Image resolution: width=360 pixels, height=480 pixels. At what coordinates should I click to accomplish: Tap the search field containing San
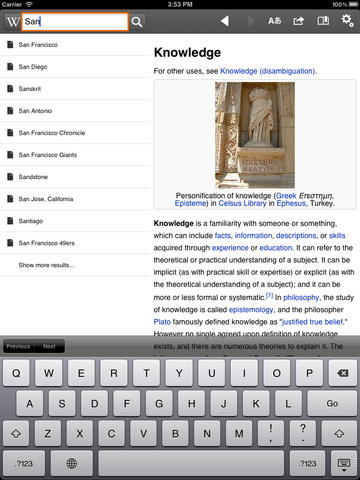pyautogui.click(x=75, y=22)
